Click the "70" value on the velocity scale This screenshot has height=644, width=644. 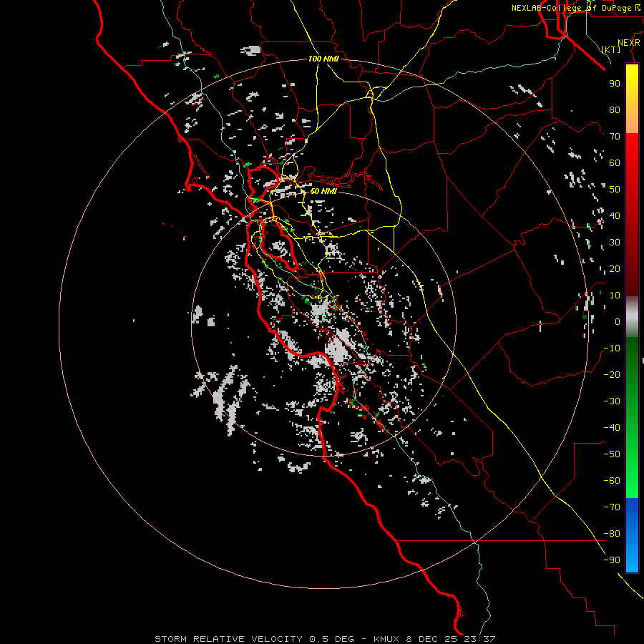tap(615, 137)
